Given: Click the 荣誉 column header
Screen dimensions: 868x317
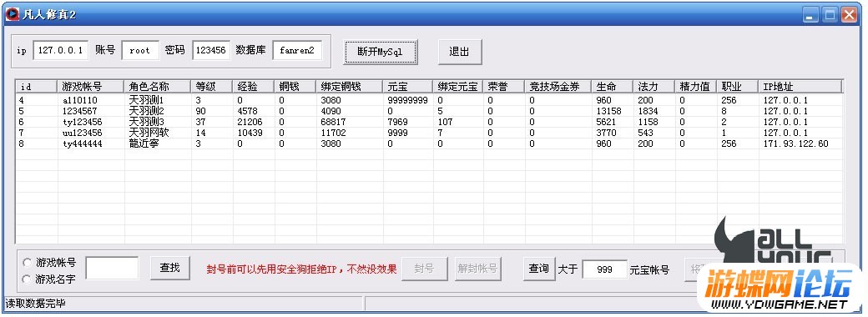Looking at the screenshot, I should (504, 86).
